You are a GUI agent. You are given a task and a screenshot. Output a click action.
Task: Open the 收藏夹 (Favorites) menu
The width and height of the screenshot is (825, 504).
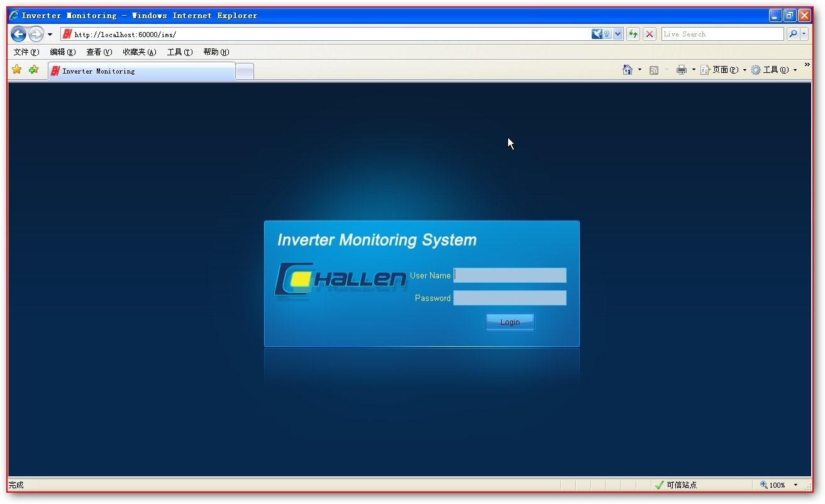[x=139, y=52]
